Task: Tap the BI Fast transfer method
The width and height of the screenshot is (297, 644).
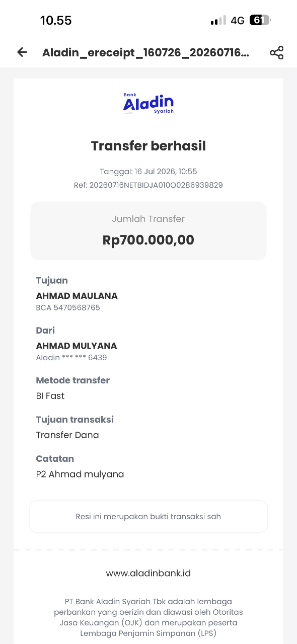Action: tap(50, 396)
